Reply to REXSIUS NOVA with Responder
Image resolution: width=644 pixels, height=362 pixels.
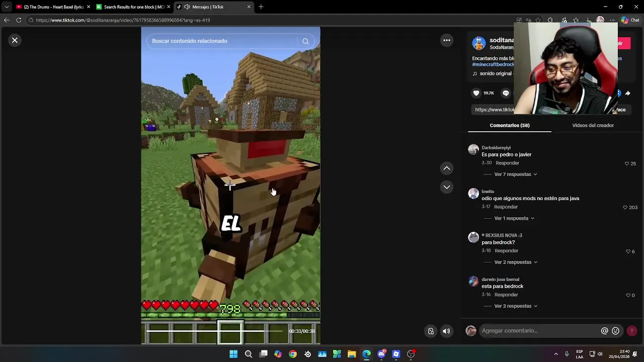(x=506, y=251)
